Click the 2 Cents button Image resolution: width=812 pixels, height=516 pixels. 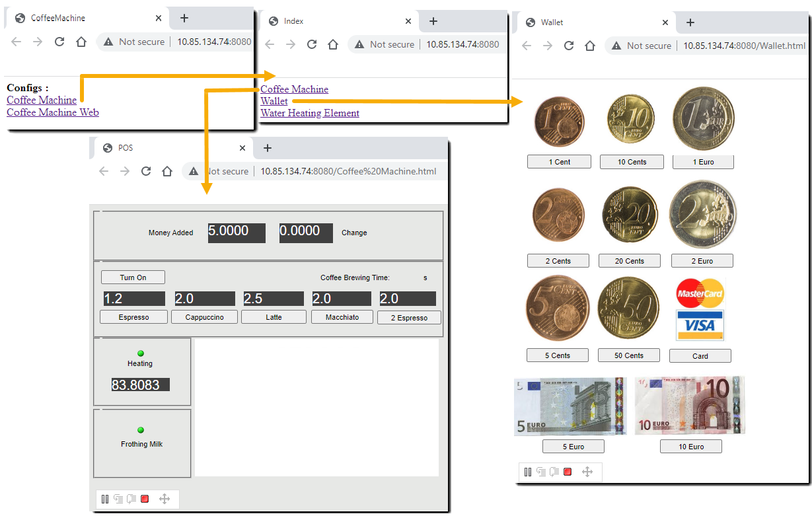coord(558,261)
